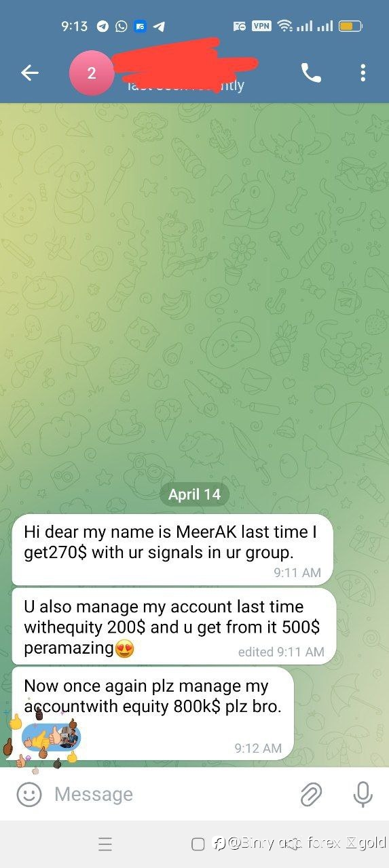Screen dimensions: 389x868
Task: Open the thumbs-up sticker thumbnail
Action: (x=52, y=735)
